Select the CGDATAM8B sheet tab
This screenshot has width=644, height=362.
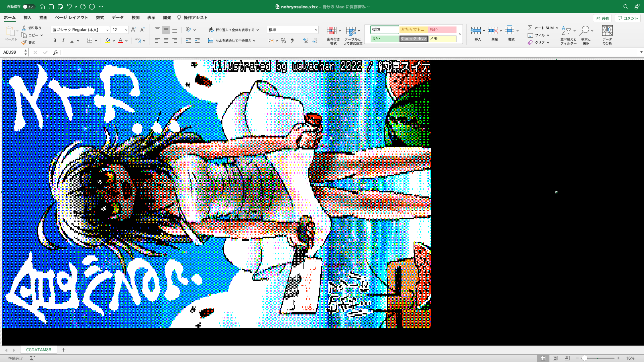click(x=39, y=350)
